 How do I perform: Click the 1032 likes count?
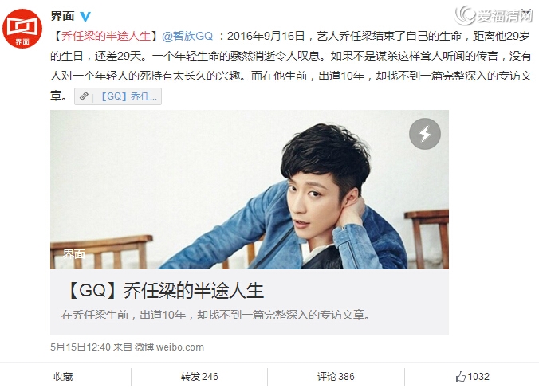tap(478, 377)
